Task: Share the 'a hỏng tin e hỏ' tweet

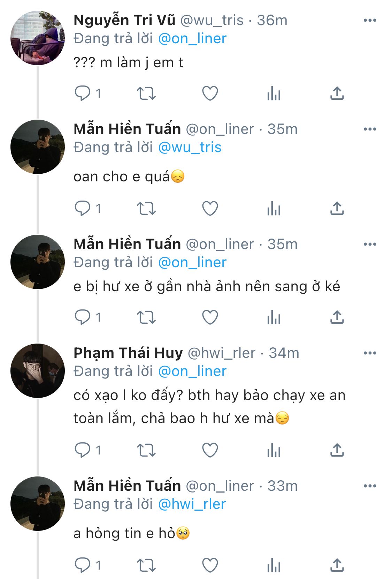Action: point(337,565)
